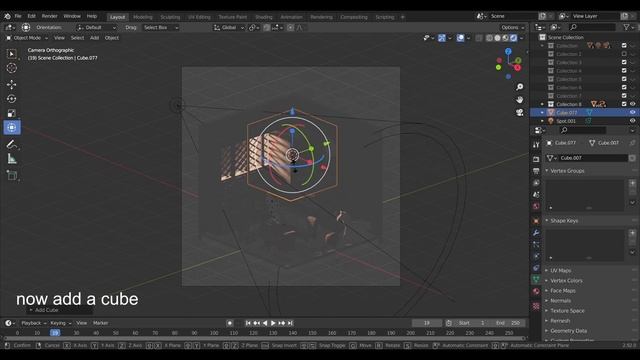Open the World properties tab

(536, 206)
